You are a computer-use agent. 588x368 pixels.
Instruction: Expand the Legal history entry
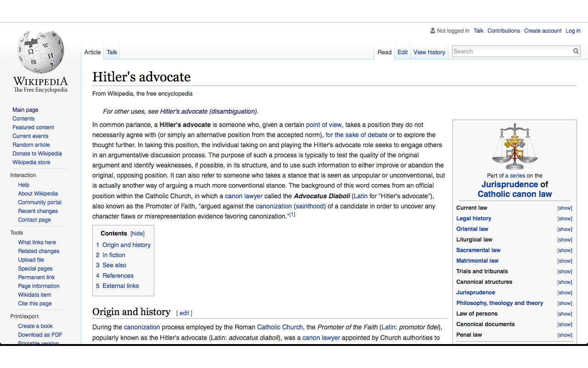[564, 218]
